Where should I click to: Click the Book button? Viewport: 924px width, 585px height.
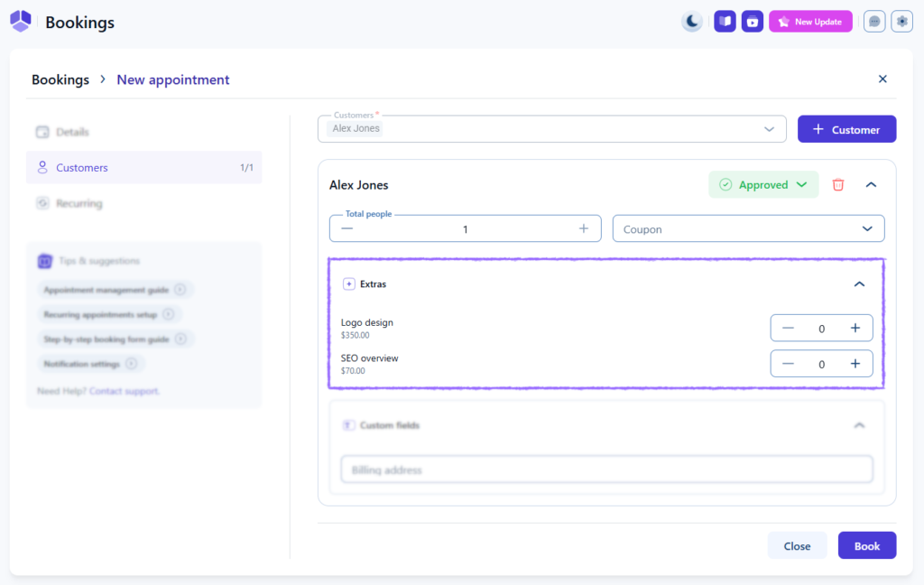[x=866, y=546]
